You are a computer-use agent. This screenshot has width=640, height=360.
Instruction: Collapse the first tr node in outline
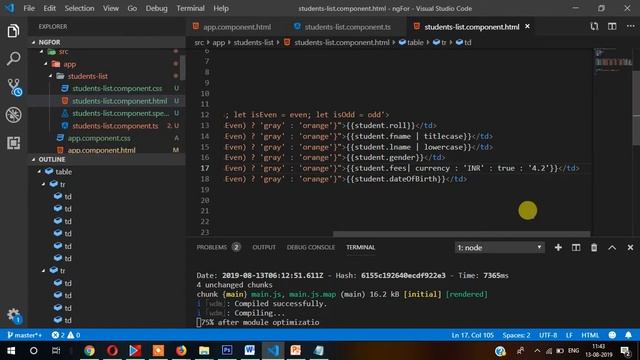click(44, 184)
